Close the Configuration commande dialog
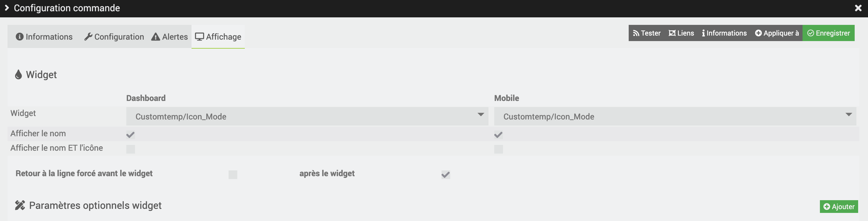 (858, 8)
